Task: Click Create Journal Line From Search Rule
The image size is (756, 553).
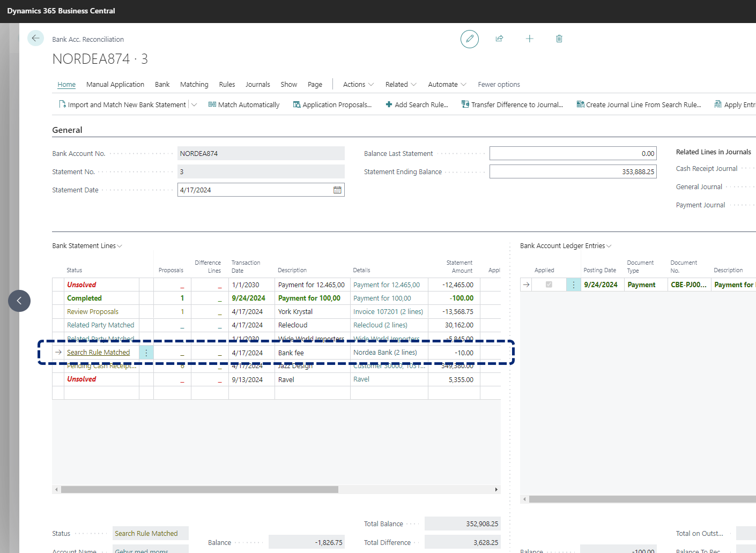Action: coord(639,104)
